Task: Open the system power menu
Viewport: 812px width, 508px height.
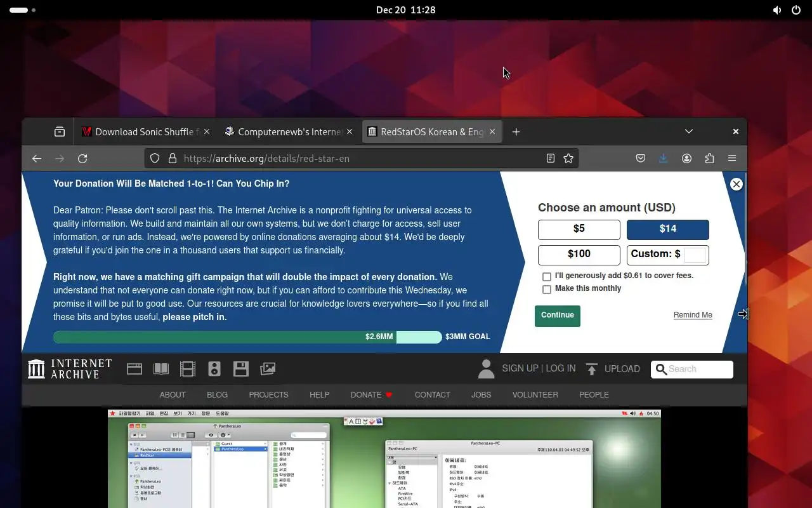Action: coord(796,10)
